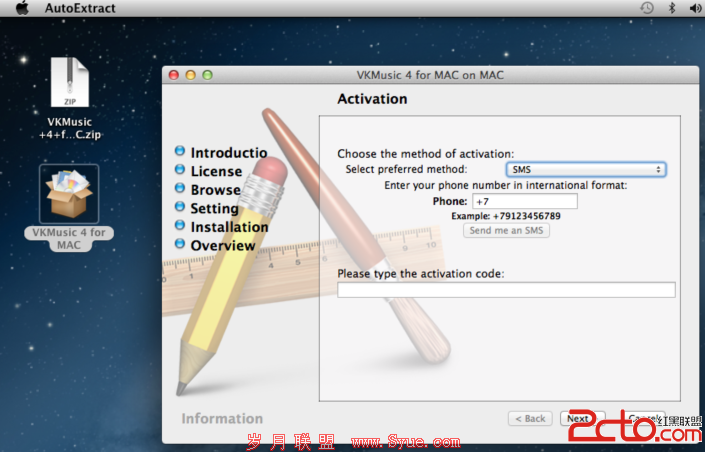This screenshot has height=452, width=705.
Task: Click the volume menu bar icon
Action: (x=696, y=8)
